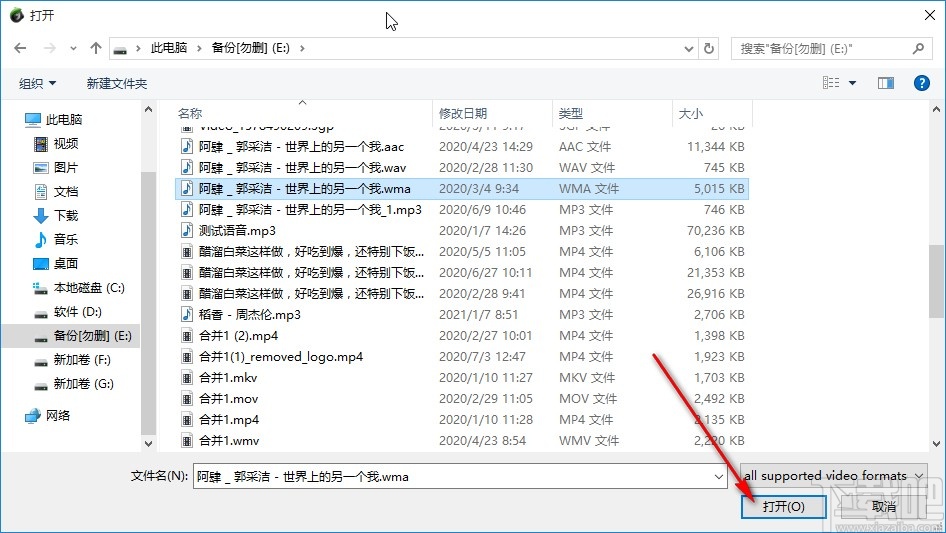Image resolution: width=946 pixels, height=533 pixels.
Task: Select 新加卷 (F:) drive
Action: pos(72,360)
